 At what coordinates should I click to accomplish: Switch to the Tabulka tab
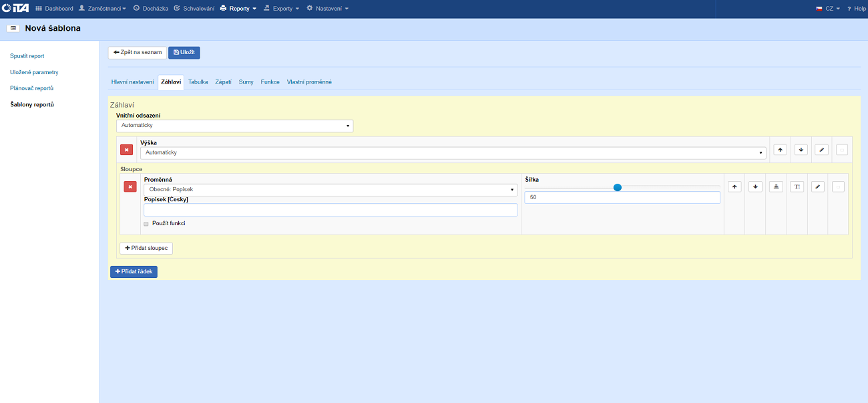(198, 82)
